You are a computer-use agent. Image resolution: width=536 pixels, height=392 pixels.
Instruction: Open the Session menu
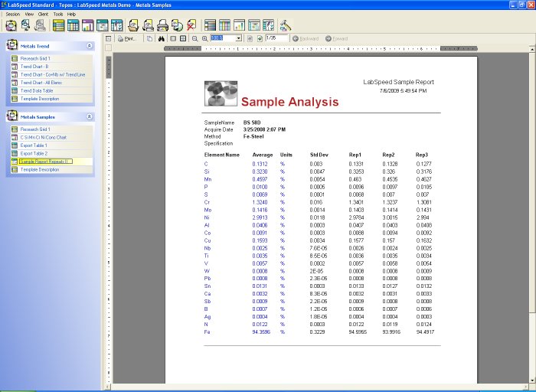[x=12, y=14]
